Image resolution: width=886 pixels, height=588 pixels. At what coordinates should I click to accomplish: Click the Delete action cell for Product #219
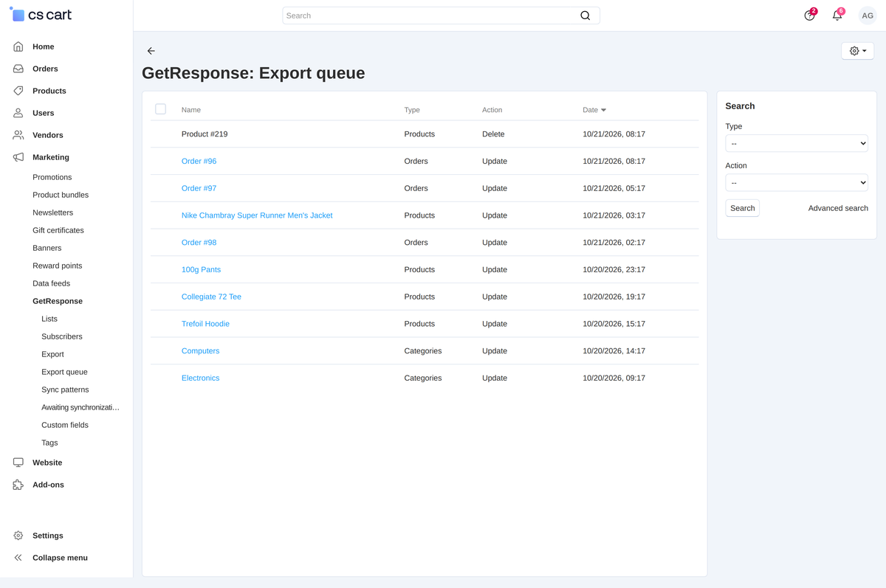493,134
